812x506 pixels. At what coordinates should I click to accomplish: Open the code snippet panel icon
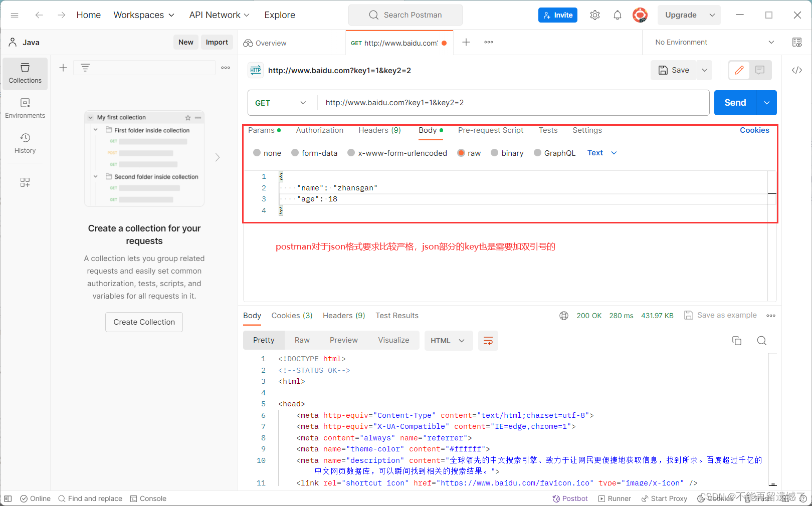[x=797, y=70]
